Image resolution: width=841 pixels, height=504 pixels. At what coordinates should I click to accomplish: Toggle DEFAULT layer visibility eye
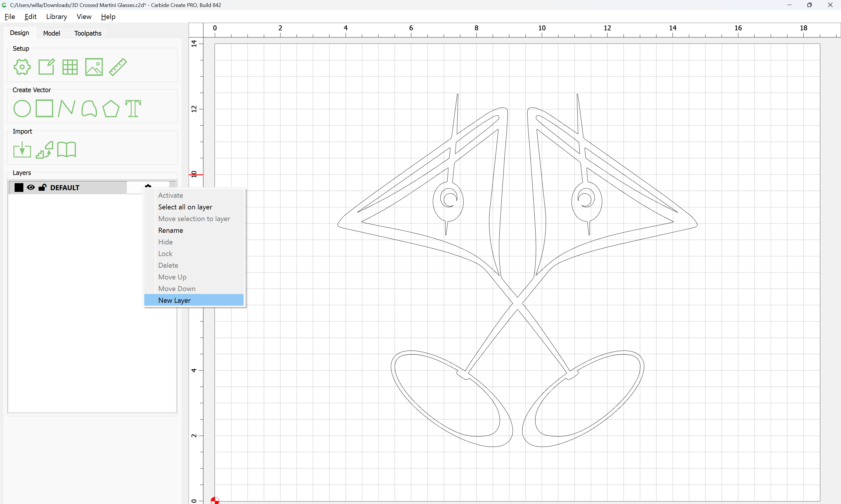(x=31, y=188)
